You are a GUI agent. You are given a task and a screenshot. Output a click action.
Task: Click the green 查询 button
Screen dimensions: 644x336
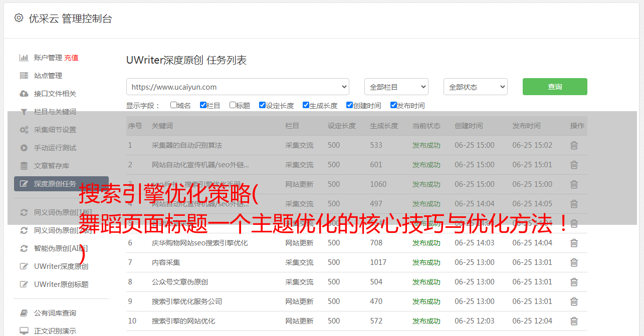tap(554, 87)
